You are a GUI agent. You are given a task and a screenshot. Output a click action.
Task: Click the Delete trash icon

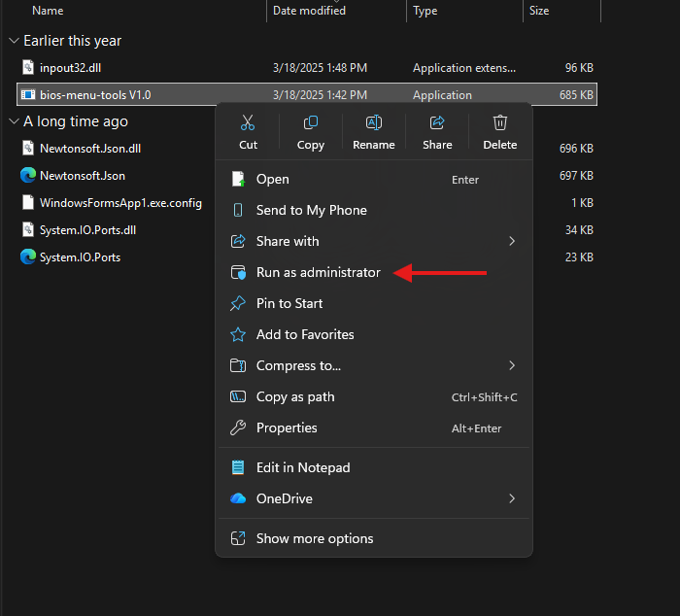point(500,123)
